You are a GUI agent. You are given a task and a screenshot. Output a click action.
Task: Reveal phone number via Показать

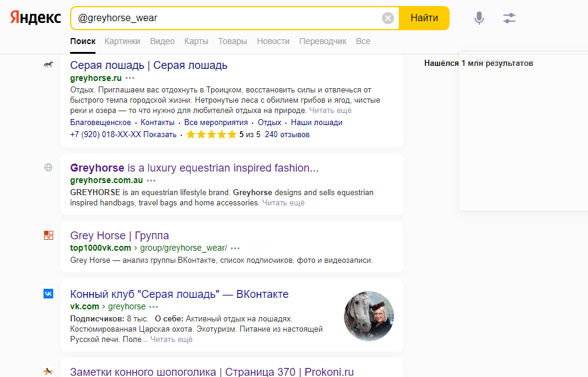[x=160, y=134]
